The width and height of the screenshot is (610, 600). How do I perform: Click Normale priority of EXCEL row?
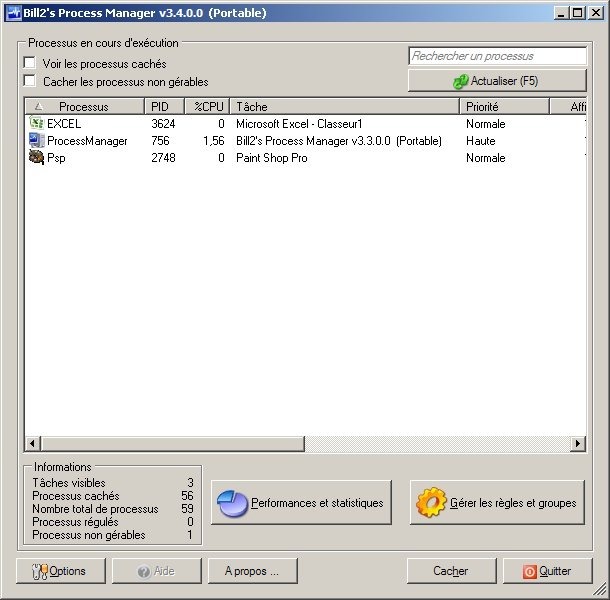(x=486, y=124)
